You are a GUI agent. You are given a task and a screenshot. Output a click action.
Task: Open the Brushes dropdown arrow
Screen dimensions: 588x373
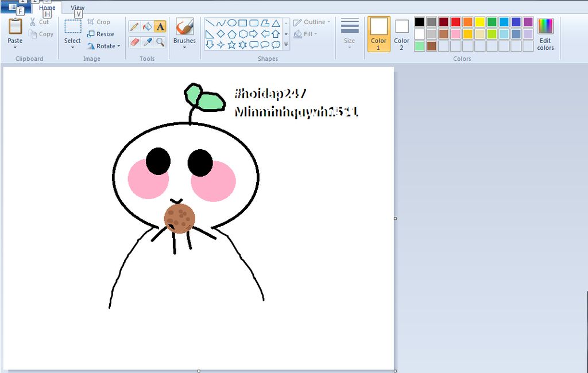pyautogui.click(x=184, y=48)
